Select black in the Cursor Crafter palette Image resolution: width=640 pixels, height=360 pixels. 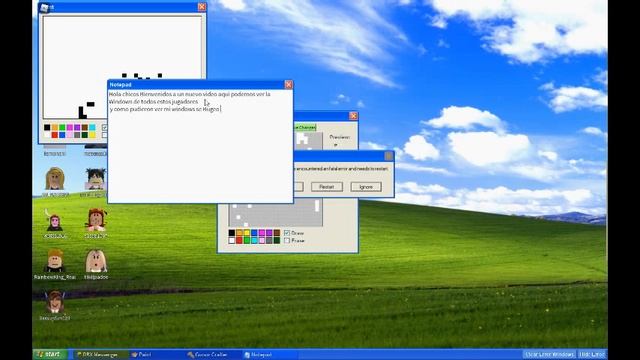click(231, 233)
